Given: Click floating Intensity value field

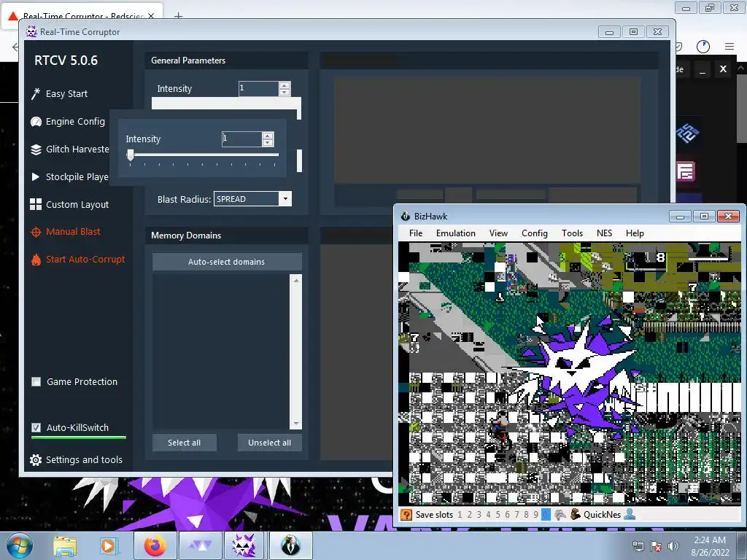Looking at the screenshot, I should [242, 139].
